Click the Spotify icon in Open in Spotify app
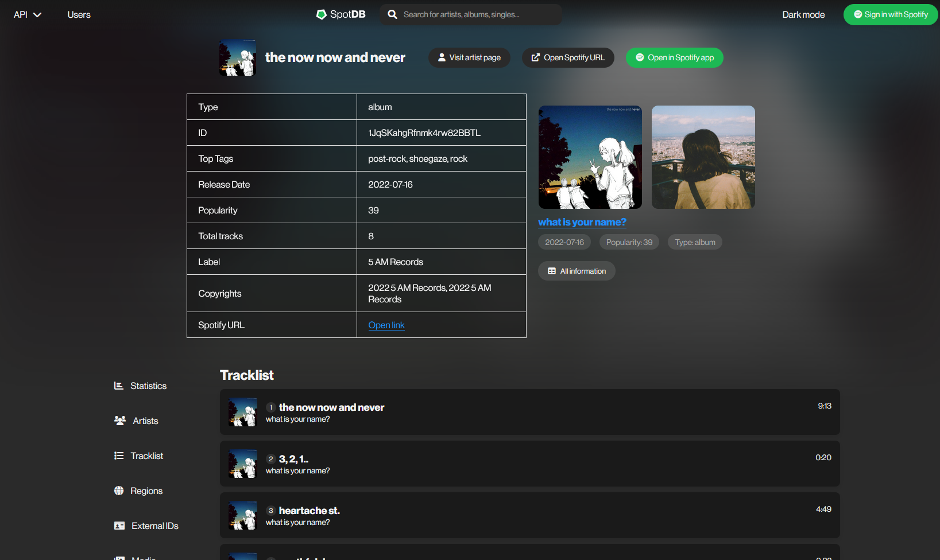 point(640,57)
